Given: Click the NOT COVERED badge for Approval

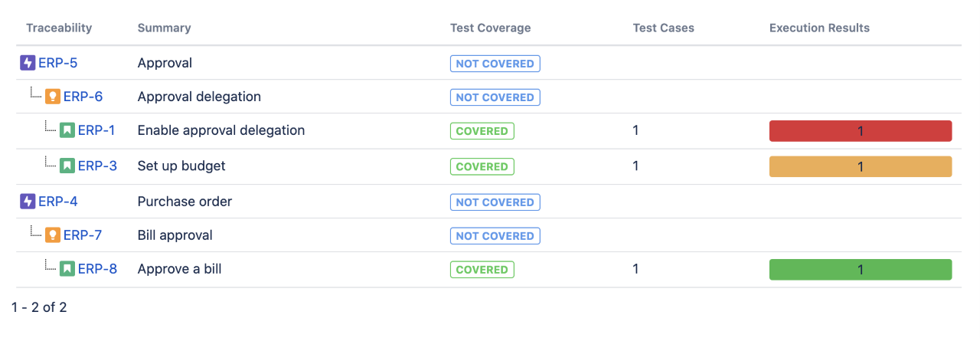Looking at the screenshot, I should pos(495,64).
